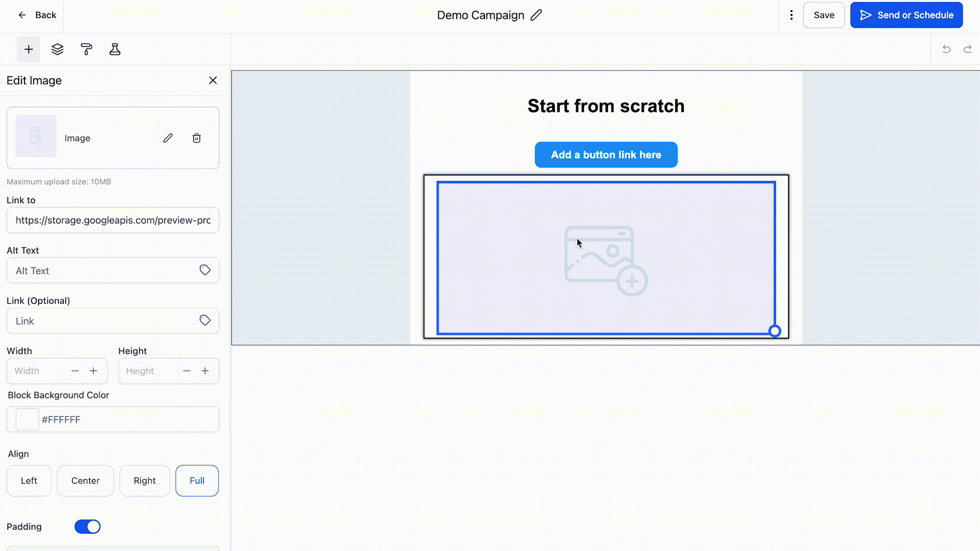Rename campaign using pencil icon
The width and height of the screenshot is (980, 551).
536,15
